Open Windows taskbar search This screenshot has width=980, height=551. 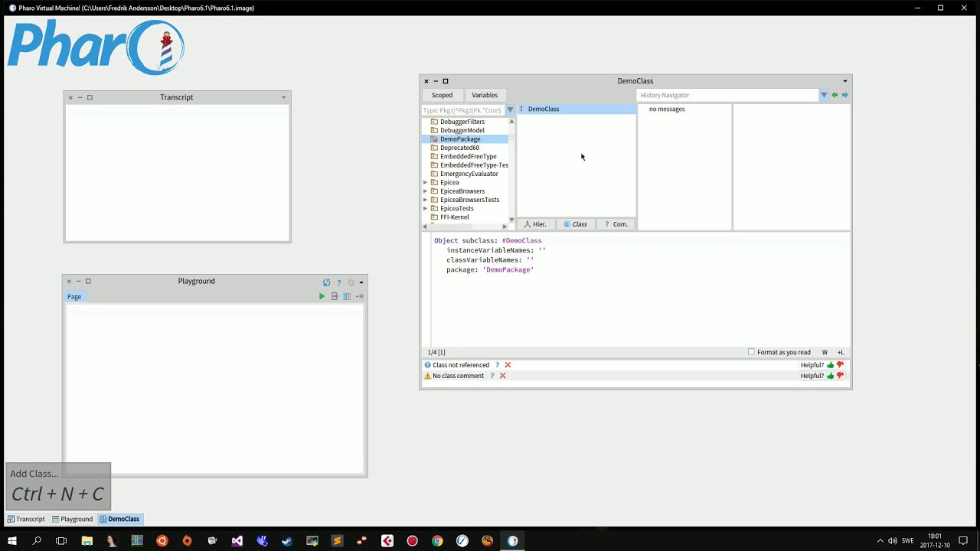click(x=37, y=541)
